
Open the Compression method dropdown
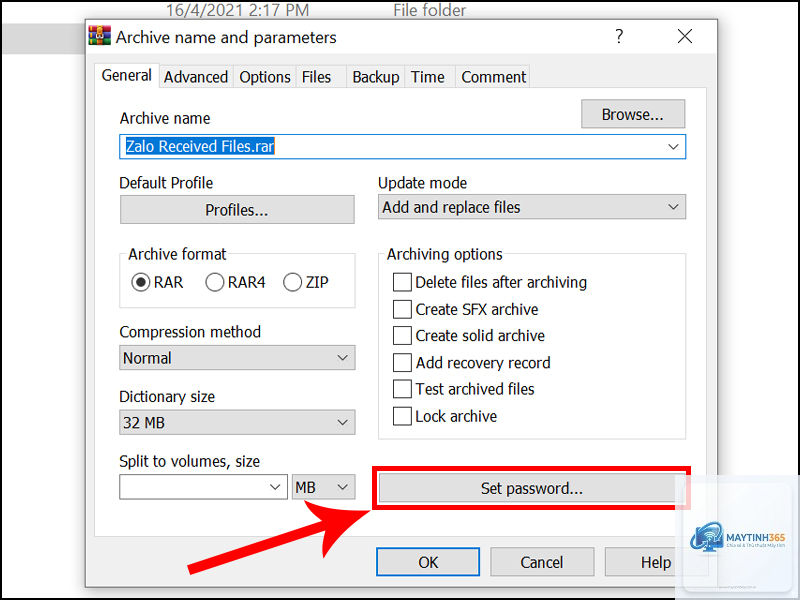point(237,358)
